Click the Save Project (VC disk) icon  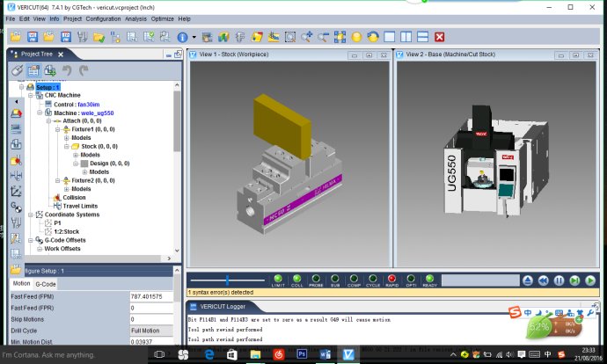33,37
